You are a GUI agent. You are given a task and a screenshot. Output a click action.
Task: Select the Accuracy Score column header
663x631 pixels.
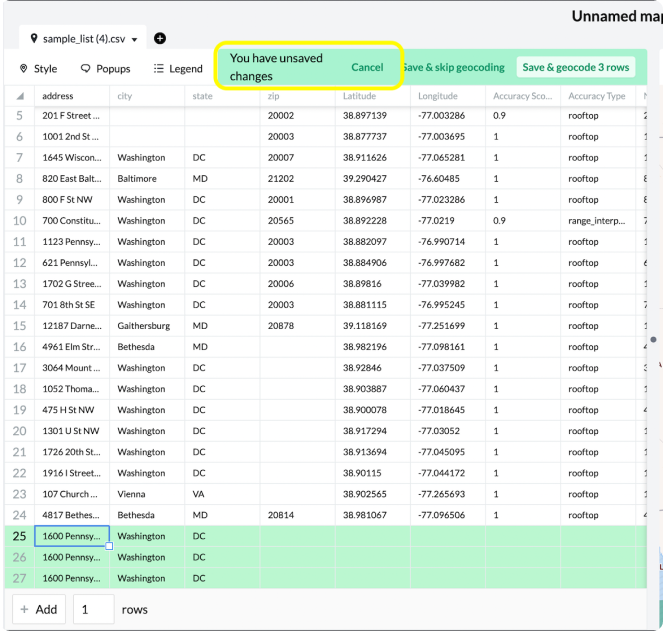[x=523, y=96]
